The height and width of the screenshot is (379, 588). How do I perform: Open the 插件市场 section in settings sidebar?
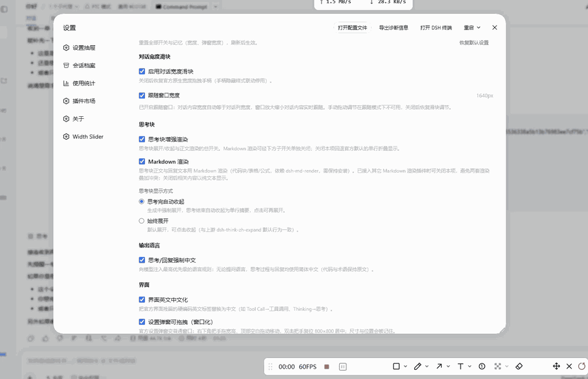point(80,101)
